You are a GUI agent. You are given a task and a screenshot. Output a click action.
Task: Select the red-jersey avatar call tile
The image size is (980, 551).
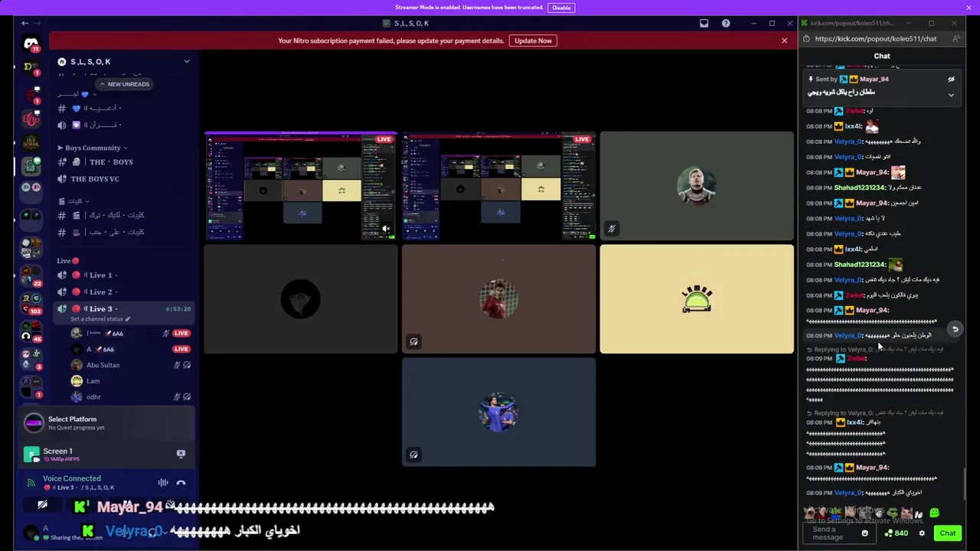point(498,299)
